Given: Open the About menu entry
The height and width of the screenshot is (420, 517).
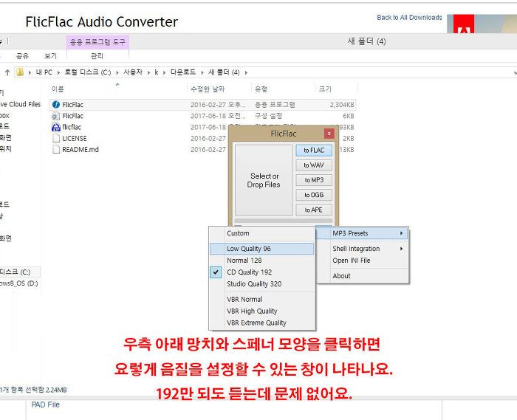Looking at the screenshot, I should click(363, 276).
